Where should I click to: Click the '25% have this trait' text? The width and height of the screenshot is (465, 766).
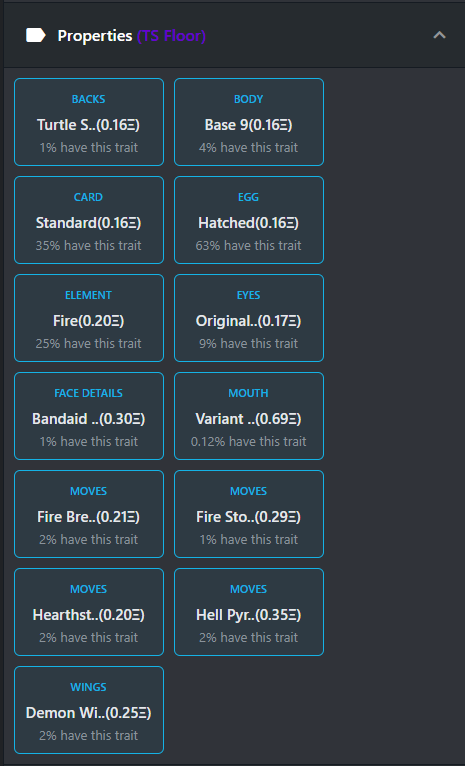pos(88,343)
